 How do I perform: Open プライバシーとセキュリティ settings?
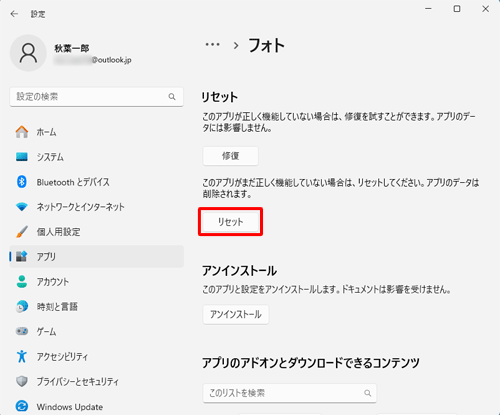click(97, 381)
